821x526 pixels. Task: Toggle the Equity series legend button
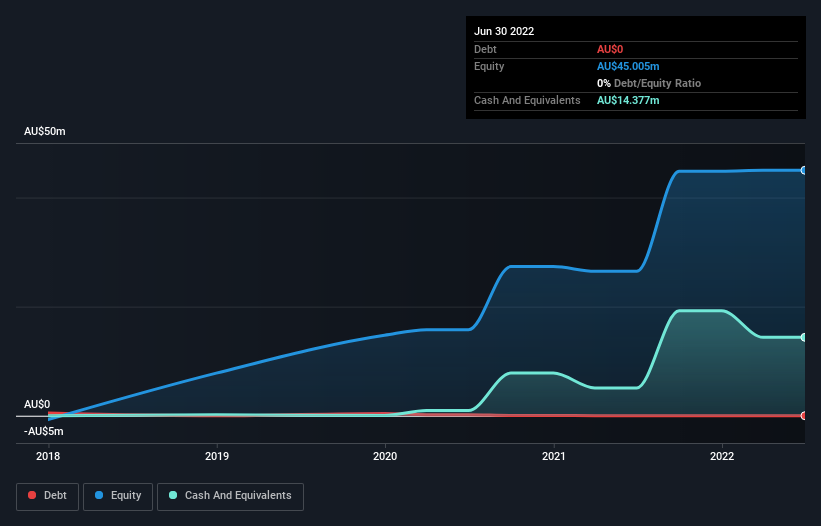118,496
